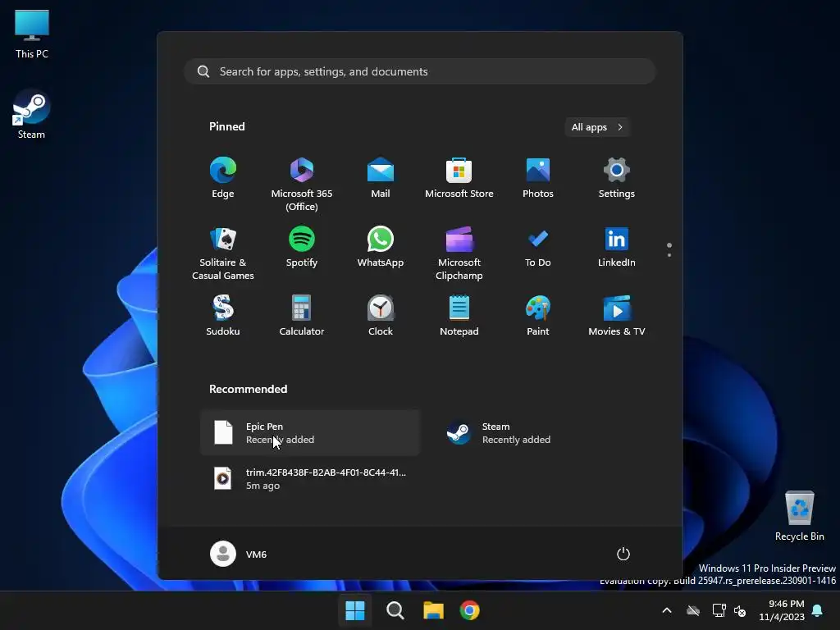The height and width of the screenshot is (630, 840).
Task: Launch Microsoft Clipchamp
Action: [459, 253]
